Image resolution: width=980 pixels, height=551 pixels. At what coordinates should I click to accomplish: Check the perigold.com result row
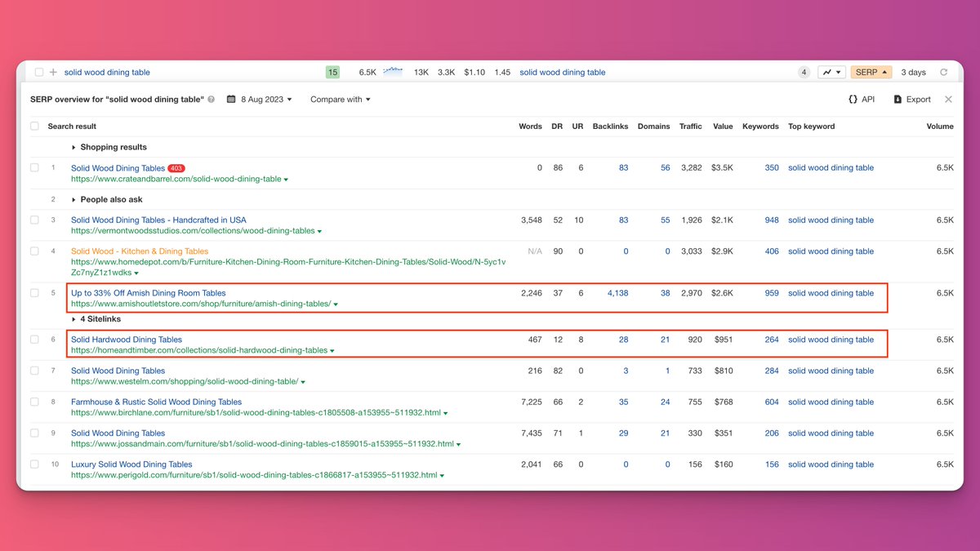click(x=34, y=464)
